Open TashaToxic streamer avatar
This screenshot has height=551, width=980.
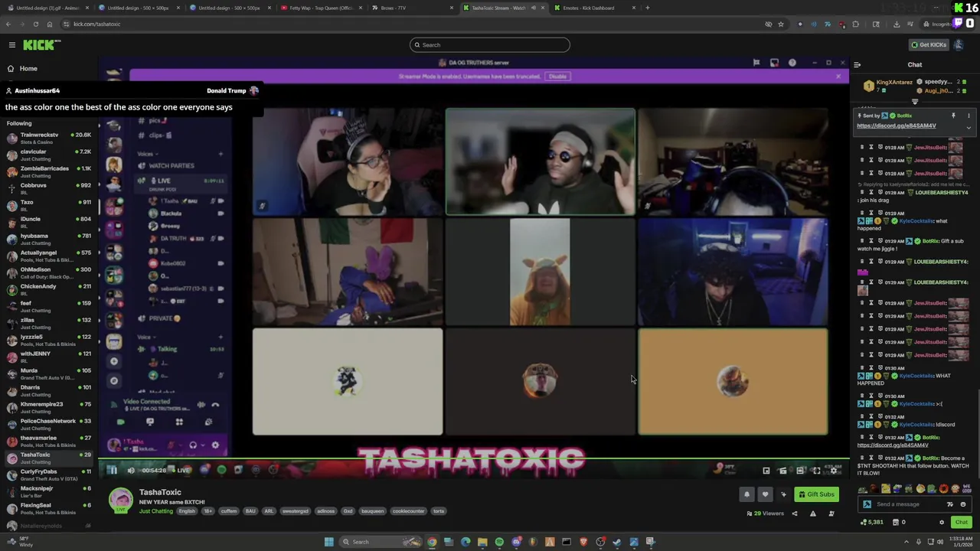coord(120,500)
